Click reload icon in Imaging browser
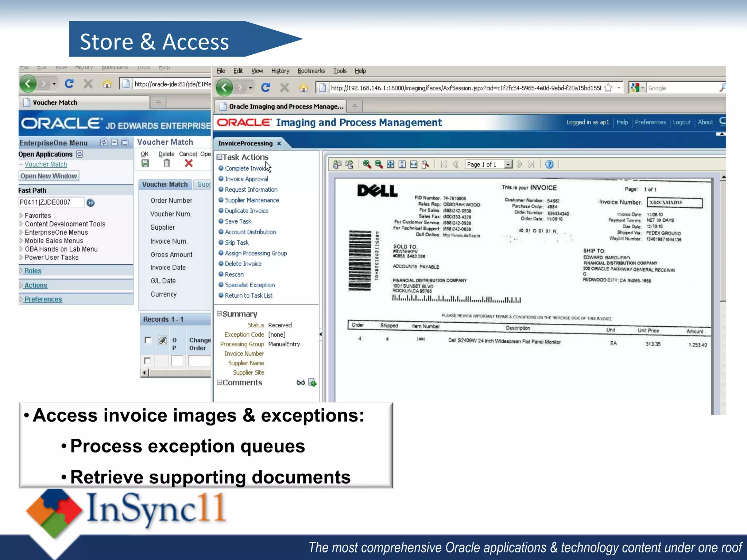 click(x=266, y=87)
